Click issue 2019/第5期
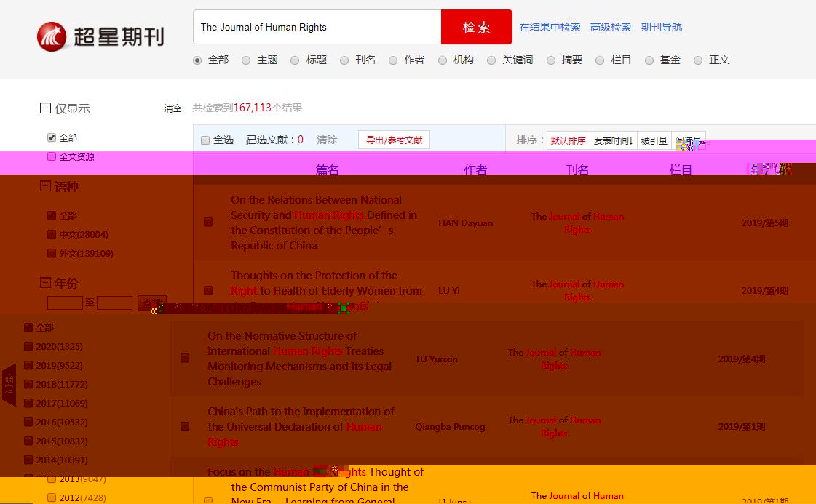 pos(765,223)
